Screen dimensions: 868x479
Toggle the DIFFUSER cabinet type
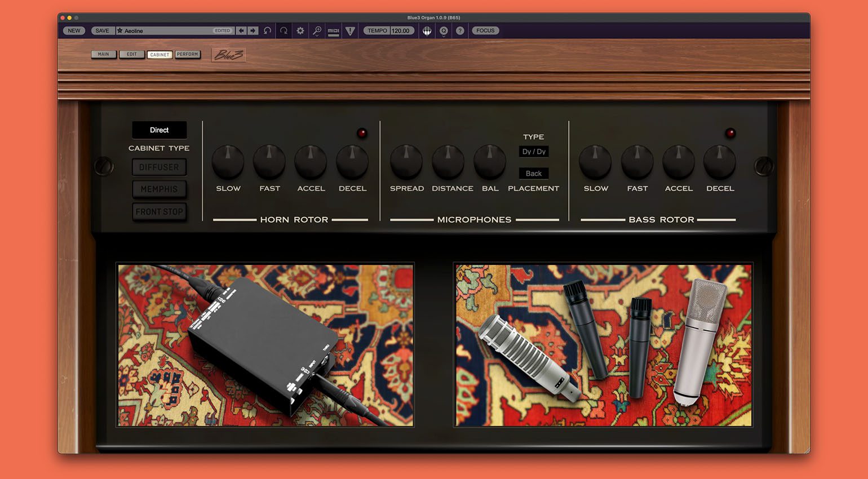click(x=160, y=167)
